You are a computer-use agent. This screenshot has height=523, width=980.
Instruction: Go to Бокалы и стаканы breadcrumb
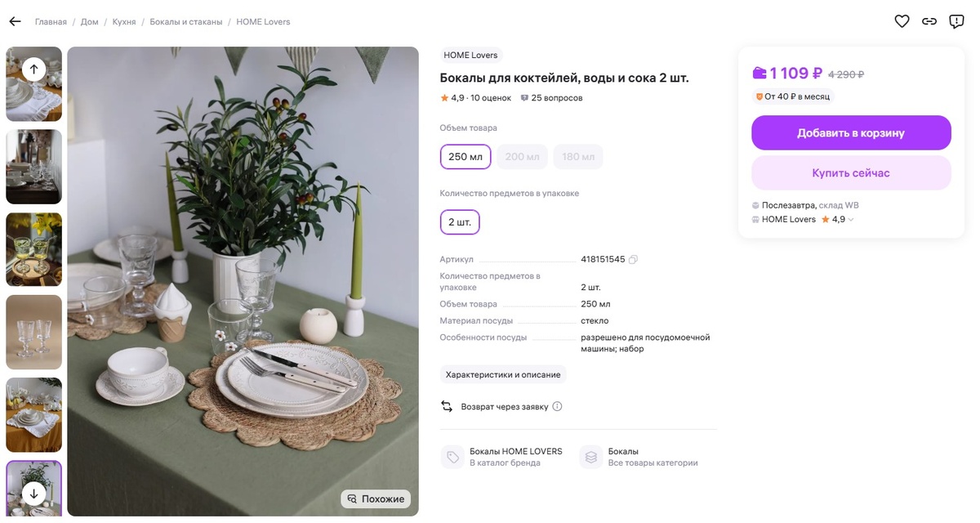coord(186,22)
